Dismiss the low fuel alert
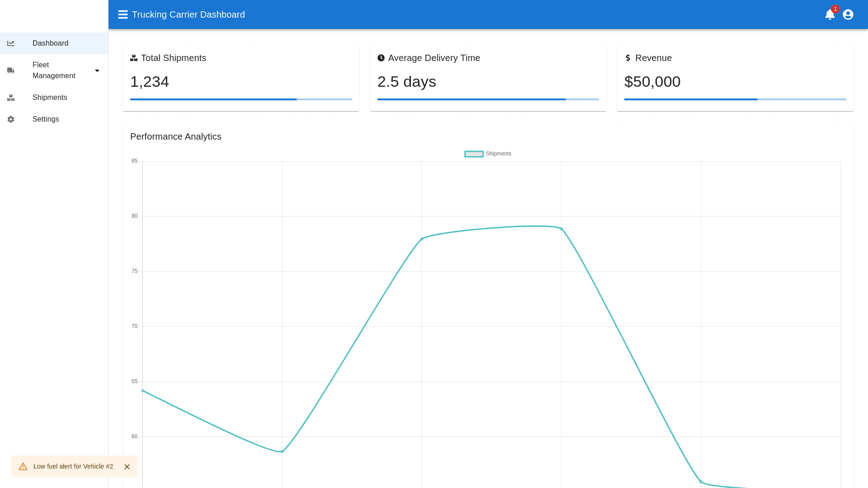Screen dimensions: 868x488 pyautogui.click(x=127, y=467)
